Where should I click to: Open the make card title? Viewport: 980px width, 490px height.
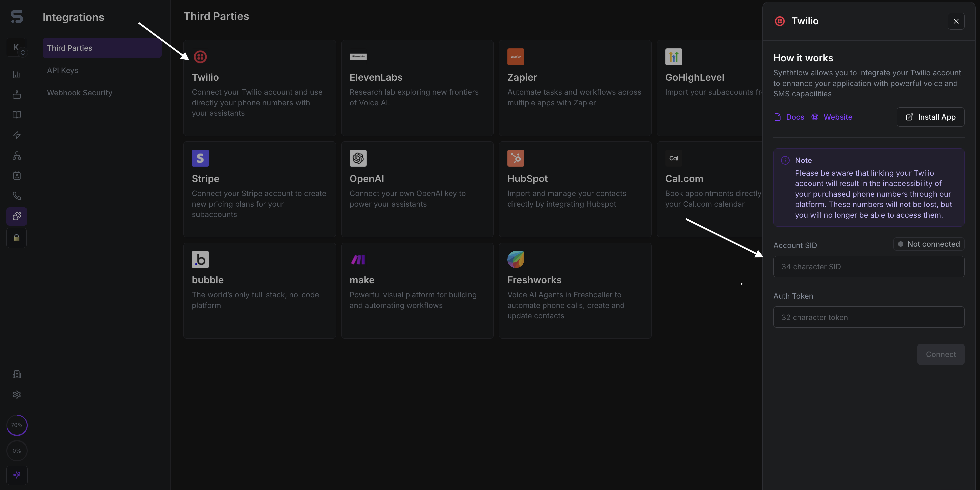(x=362, y=280)
